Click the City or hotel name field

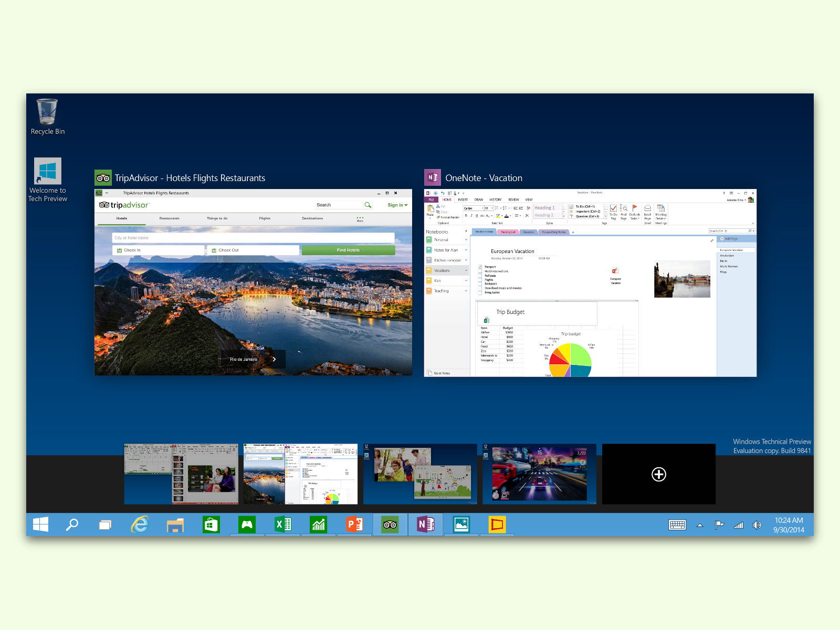point(253,238)
